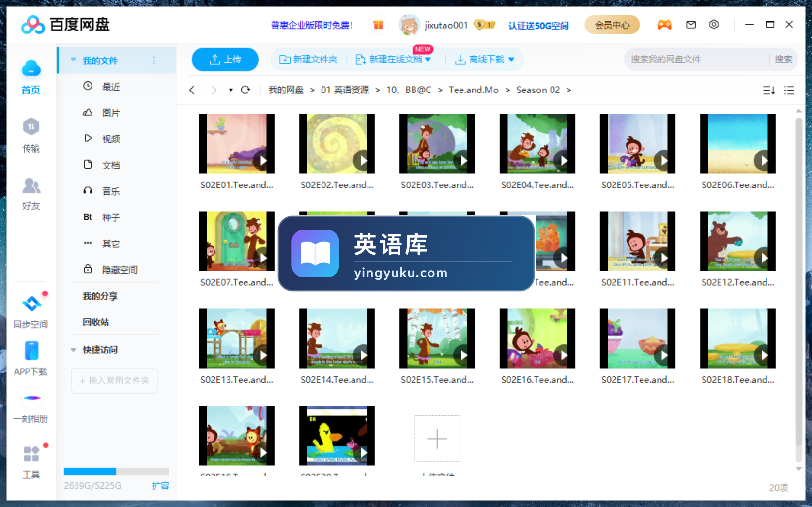Open the APP下载 phone icon
Viewport: 812px width, 507px height.
coord(31,351)
